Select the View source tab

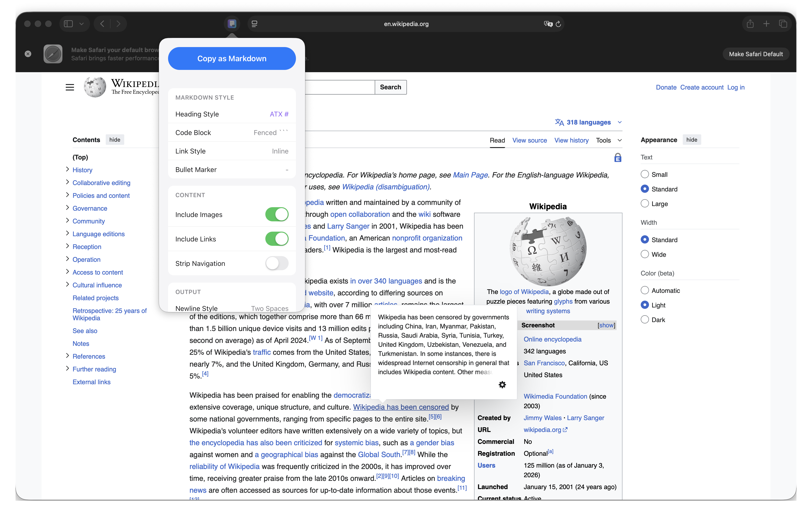[x=529, y=140]
